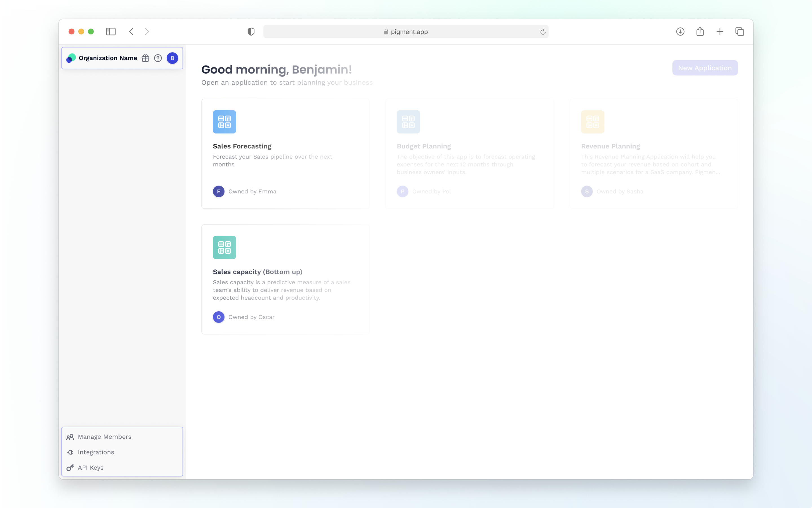Click Oscar's 'O' owner avatar
The height and width of the screenshot is (508, 812).
pos(219,317)
